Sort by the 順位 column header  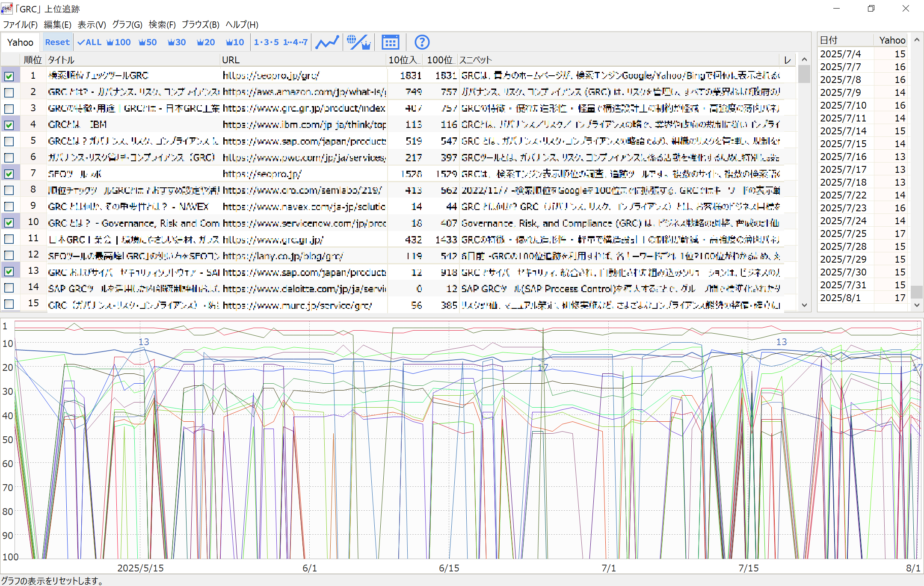pos(33,60)
